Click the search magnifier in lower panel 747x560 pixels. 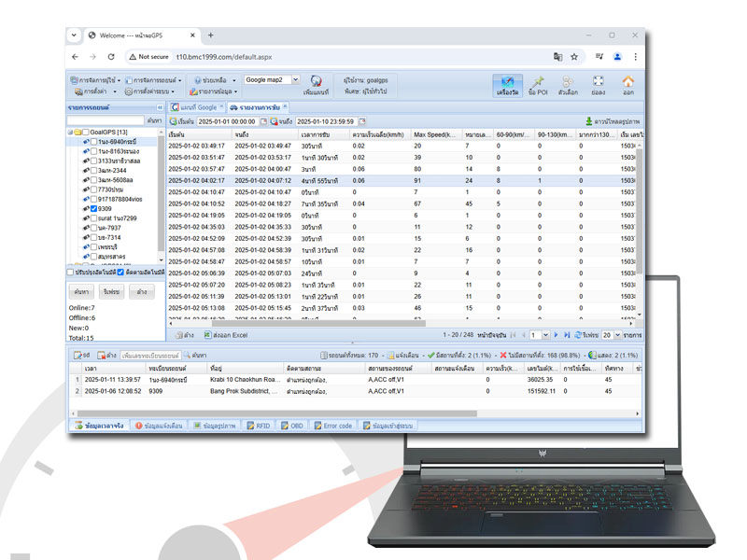(x=188, y=356)
